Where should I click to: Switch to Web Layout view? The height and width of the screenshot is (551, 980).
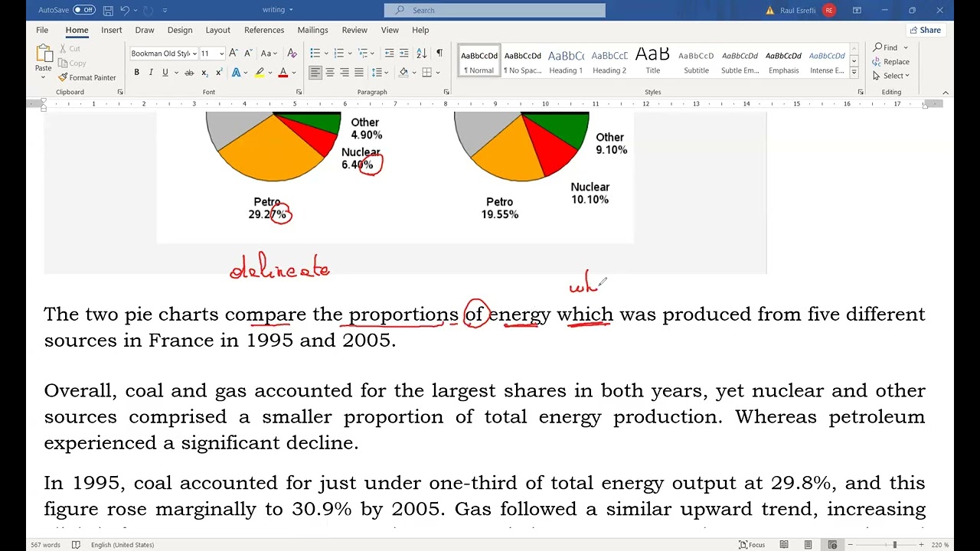click(x=832, y=544)
